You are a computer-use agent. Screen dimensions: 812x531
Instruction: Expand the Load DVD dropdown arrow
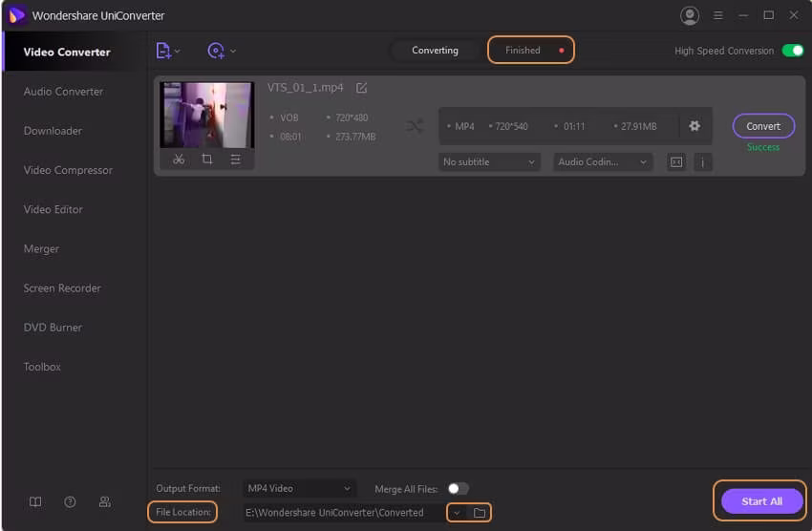click(x=233, y=51)
